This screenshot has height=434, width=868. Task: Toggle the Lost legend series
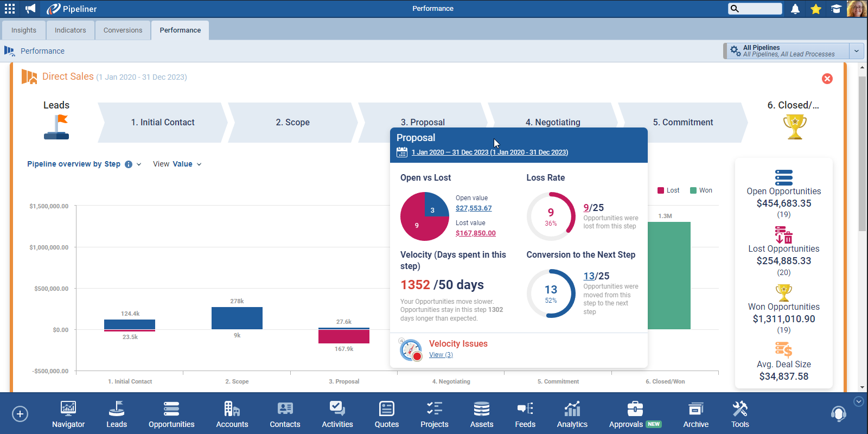[668, 190]
